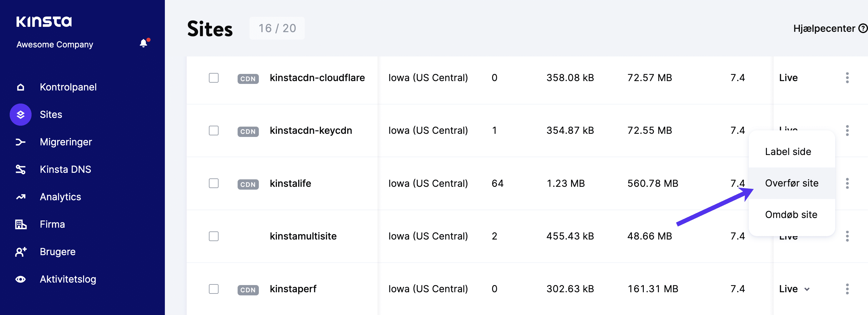Click the Firma building icon
Screen dimensions: 868x315
(21, 224)
